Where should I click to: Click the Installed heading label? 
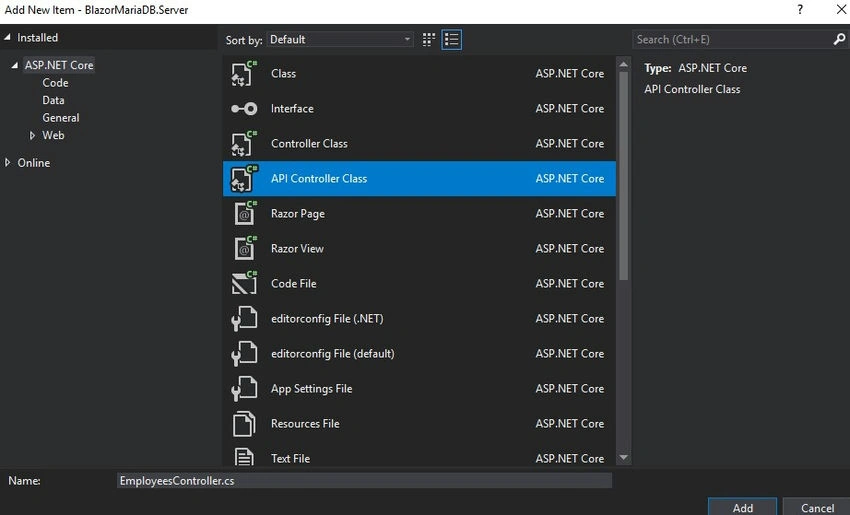coord(37,37)
